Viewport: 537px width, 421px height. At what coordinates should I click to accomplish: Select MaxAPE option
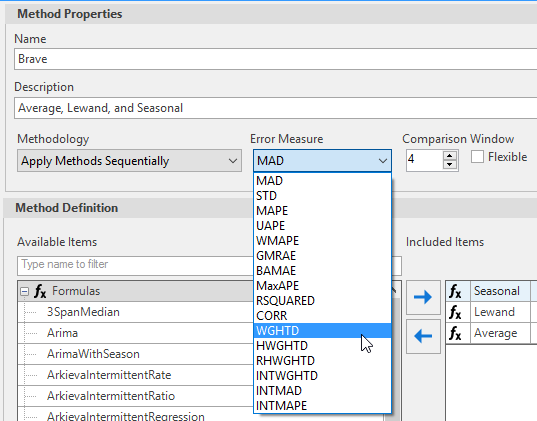pyautogui.click(x=322, y=286)
